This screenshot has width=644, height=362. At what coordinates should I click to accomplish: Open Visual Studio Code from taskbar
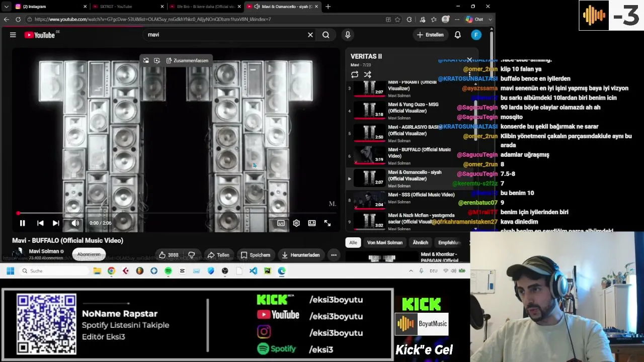[x=253, y=271]
